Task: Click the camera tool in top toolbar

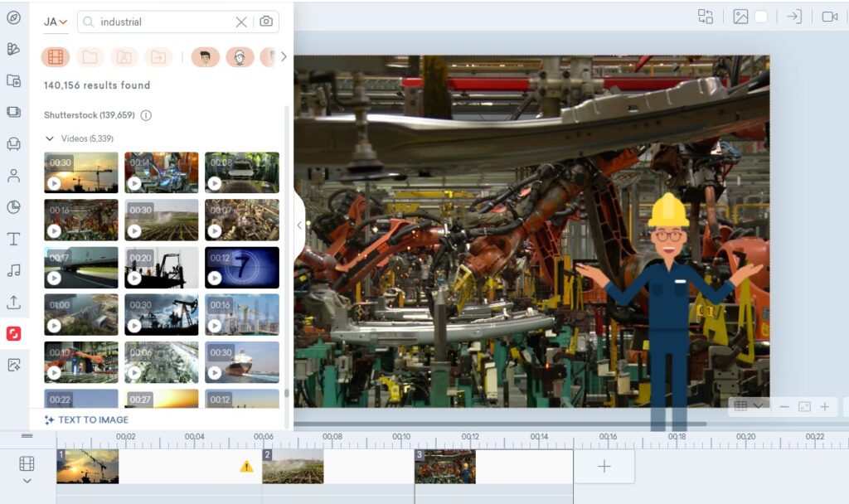Action: coord(829,17)
